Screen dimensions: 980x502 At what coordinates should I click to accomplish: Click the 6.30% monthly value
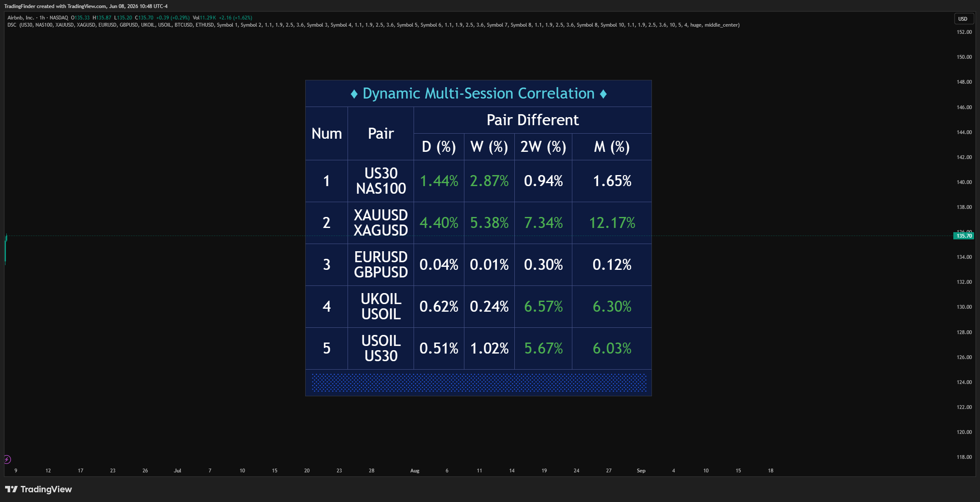(612, 307)
